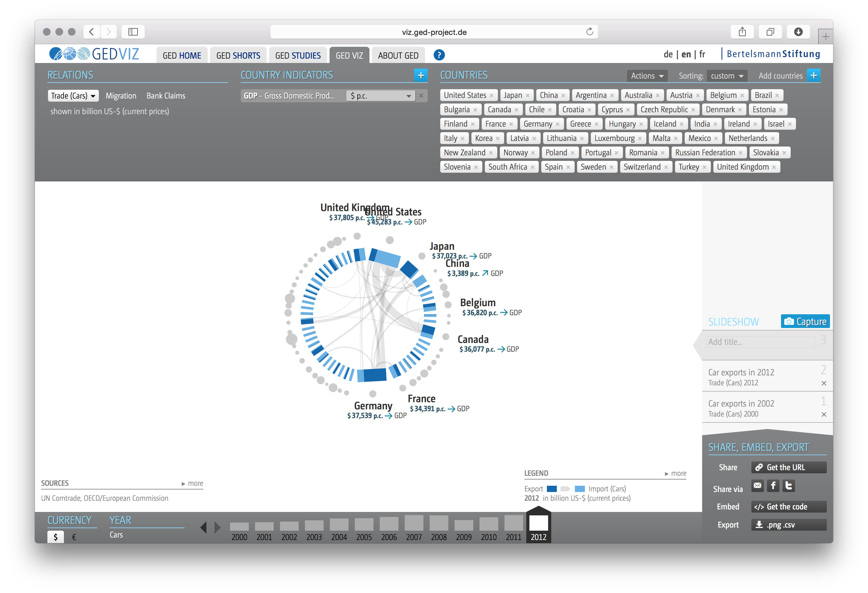Click the Get the URL button
The height and width of the screenshot is (593, 868).
788,468
